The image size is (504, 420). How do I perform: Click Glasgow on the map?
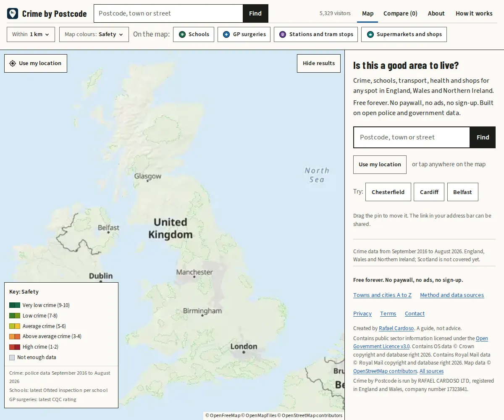(147, 176)
